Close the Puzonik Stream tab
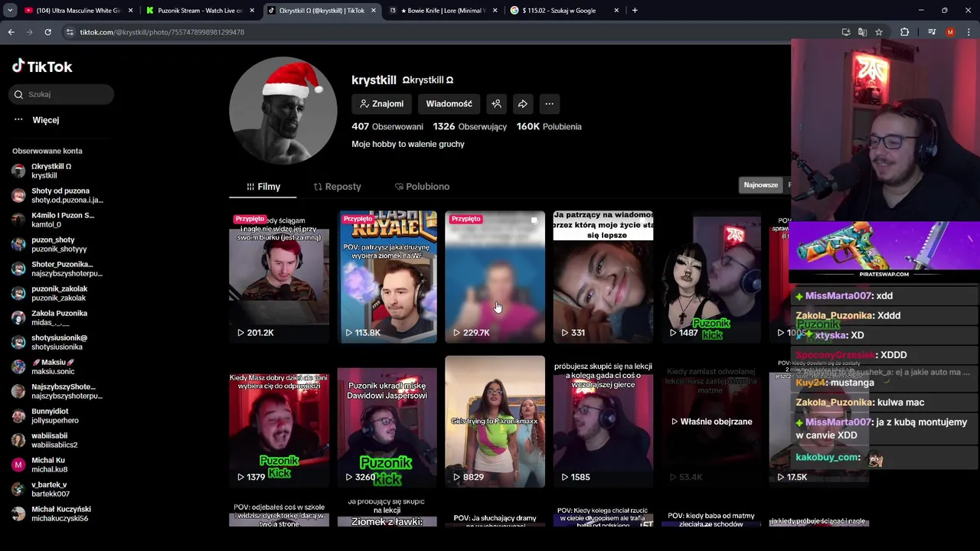The image size is (980, 551). click(x=253, y=11)
